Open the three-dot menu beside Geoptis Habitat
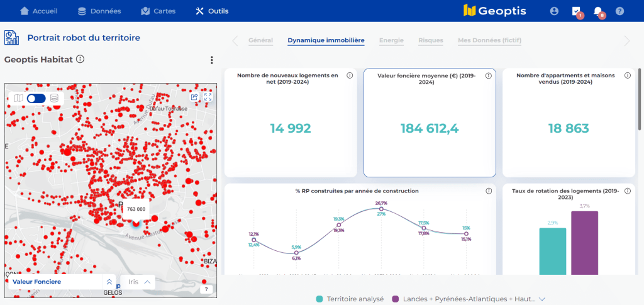This screenshot has width=644, height=305. pos(212,60)
